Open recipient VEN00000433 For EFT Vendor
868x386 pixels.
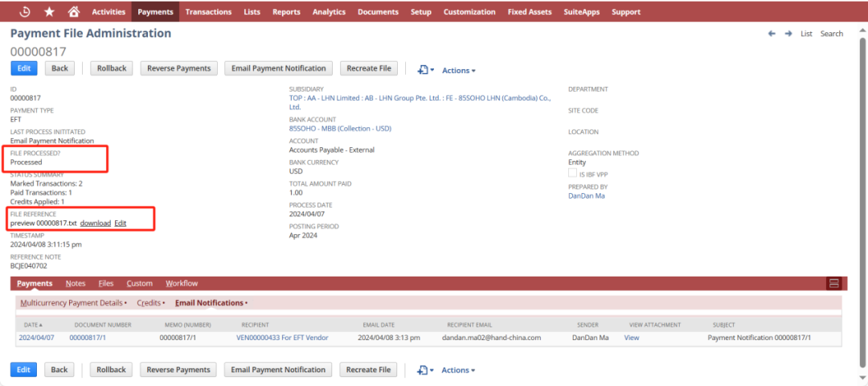click(282, 337)
